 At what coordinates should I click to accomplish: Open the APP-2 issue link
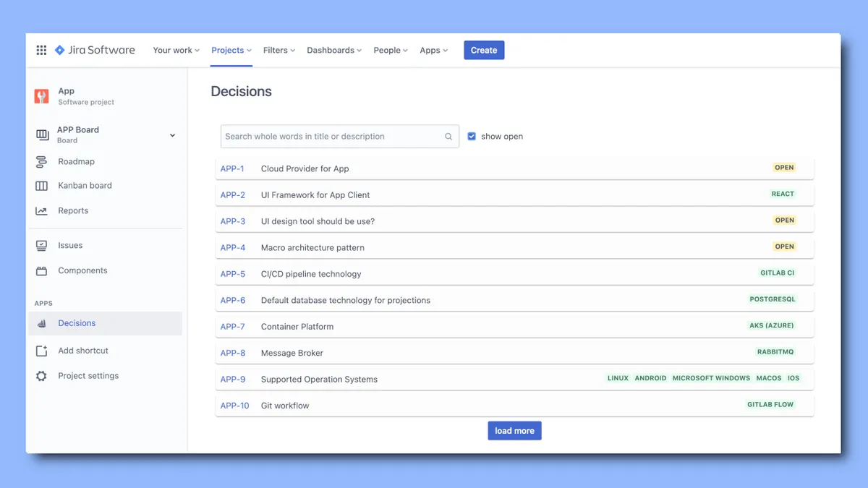coord(233,195)
